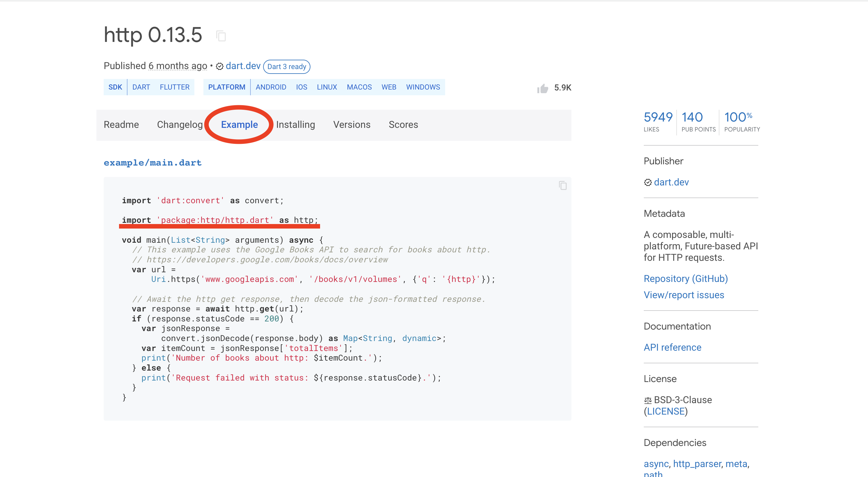Click the Dart 3 ready badge
Screen dimensions: 868x477
(x=286, y=66)
